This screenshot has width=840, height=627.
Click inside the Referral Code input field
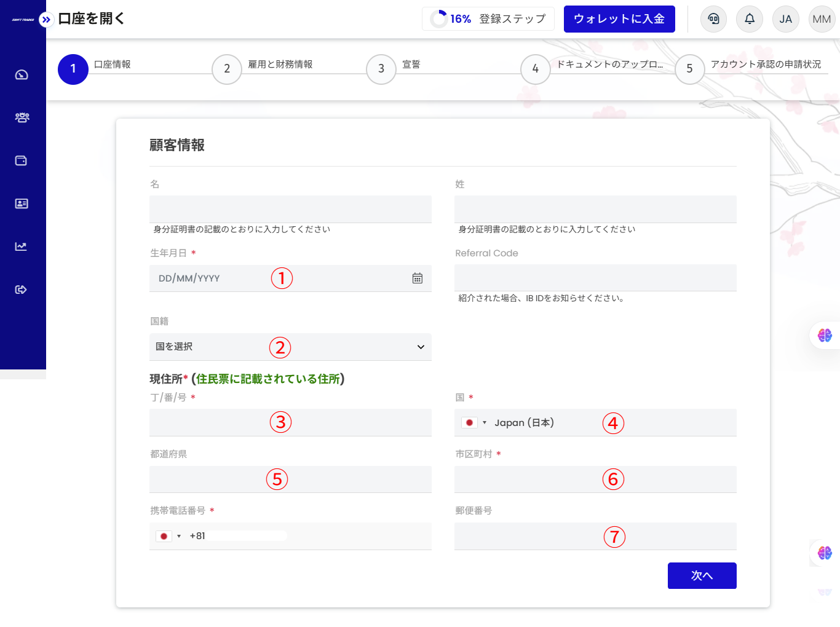(595, 278)
